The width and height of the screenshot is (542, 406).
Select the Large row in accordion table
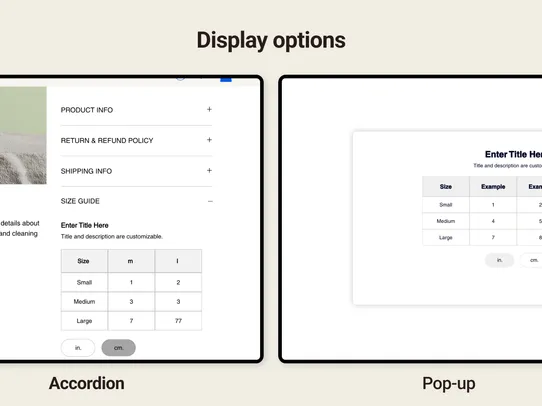pos(131,321)
